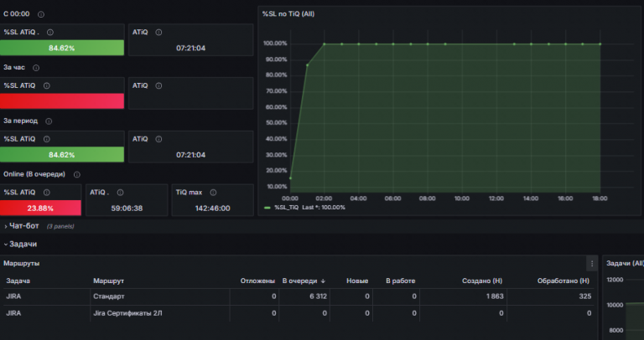The image size is (644, 340).
Task: Click the red 23.88% bar
Action: coord(40,208)
